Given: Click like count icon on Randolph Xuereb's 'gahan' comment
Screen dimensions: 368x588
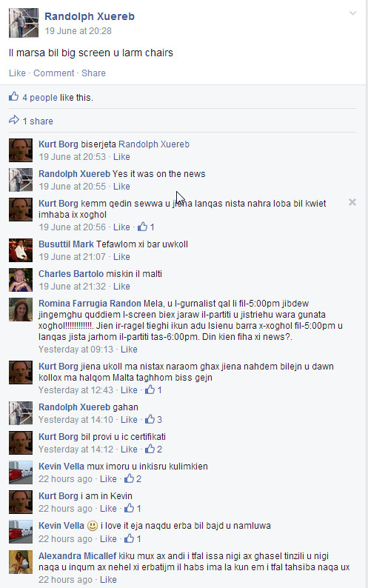Looking at the screenshot, I should [154, 419].
